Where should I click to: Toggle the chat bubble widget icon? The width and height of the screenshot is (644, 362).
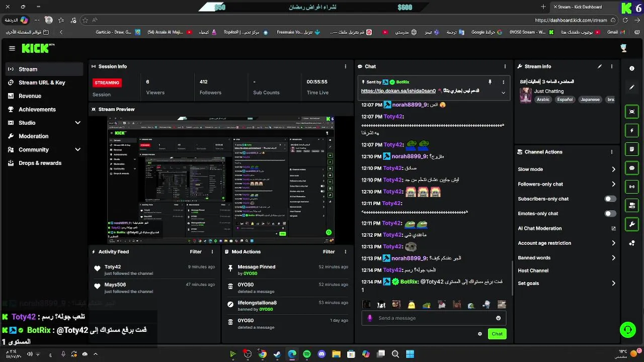tap(632, 168)
